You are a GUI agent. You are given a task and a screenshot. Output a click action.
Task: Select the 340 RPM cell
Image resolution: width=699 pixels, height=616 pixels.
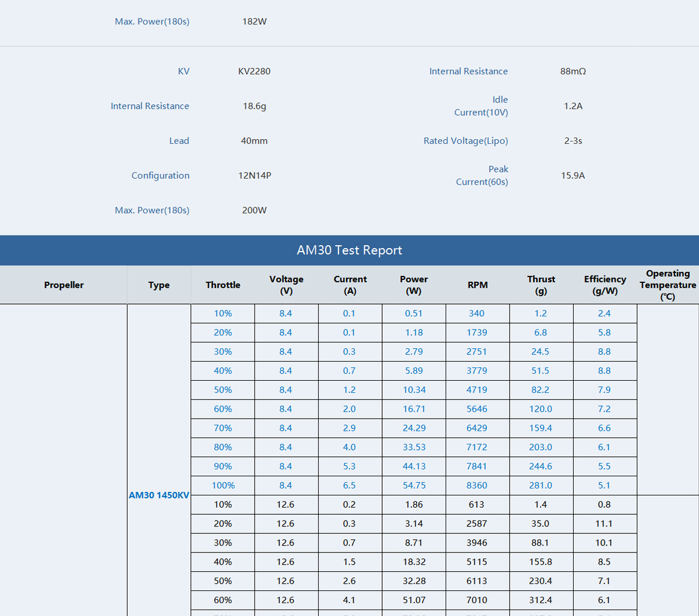[478, 313]
